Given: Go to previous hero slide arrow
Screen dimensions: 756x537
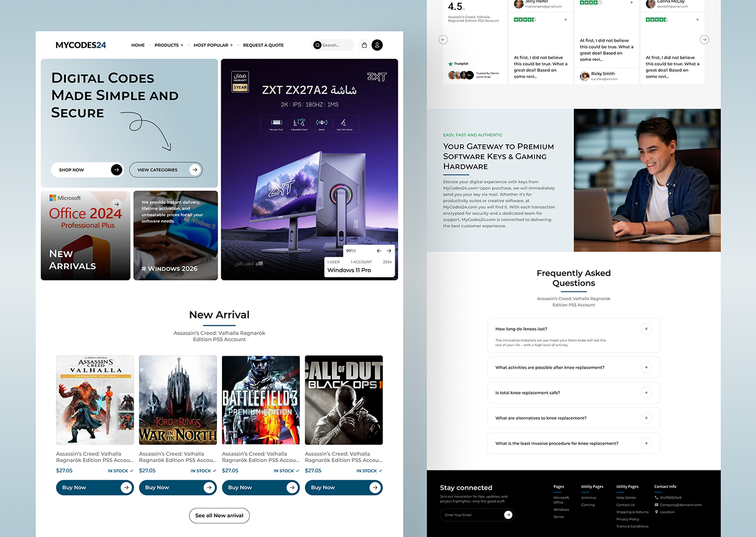Looking at the screenshot, I should click(379, 250).
